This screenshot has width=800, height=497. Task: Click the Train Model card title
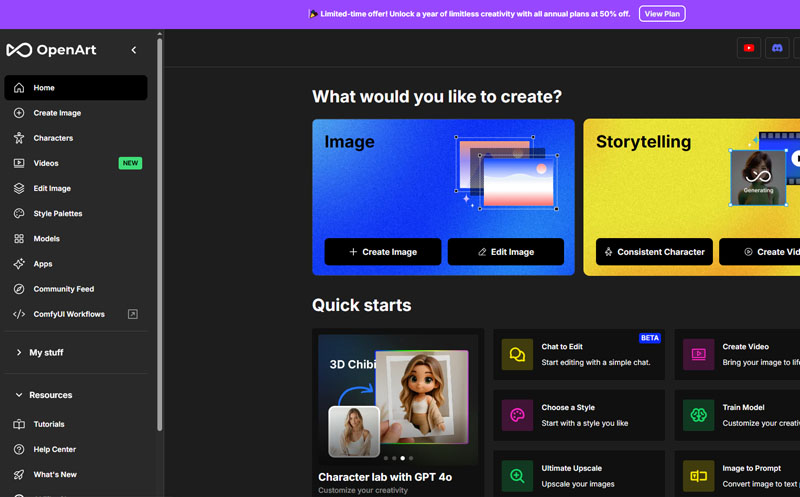pyautogui.click(x=743, y=407)
